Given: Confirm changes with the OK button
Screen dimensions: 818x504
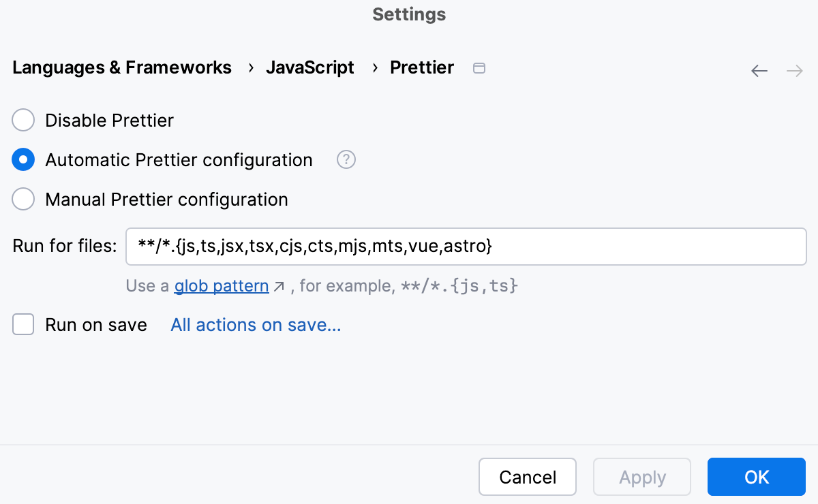Looking at the screenshot, I should pyautogui.click(x=757, y=477).
